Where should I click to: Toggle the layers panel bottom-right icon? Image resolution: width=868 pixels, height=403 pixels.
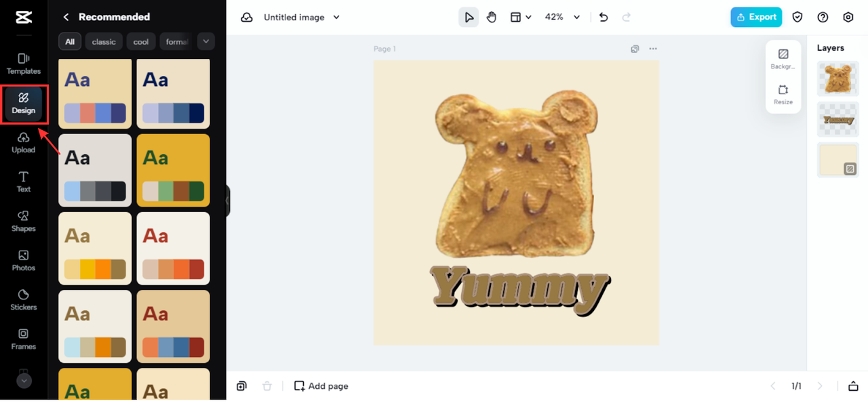tap(853, 386)
